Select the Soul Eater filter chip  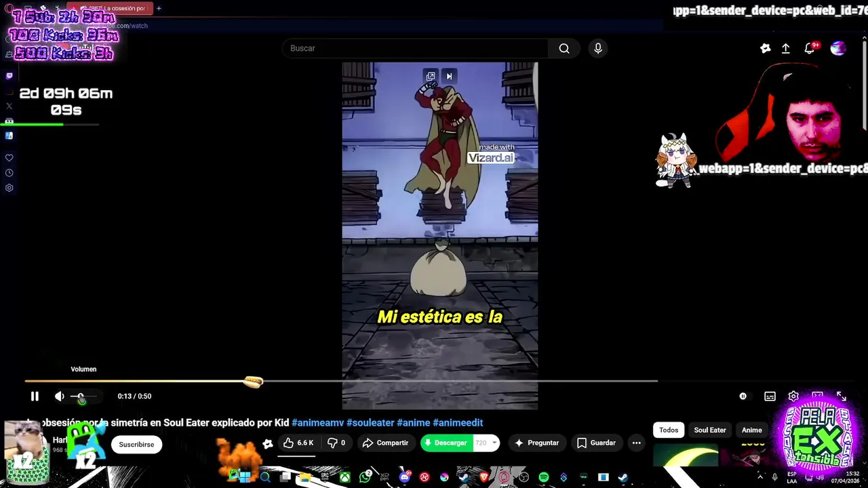(x=710, y=430)
